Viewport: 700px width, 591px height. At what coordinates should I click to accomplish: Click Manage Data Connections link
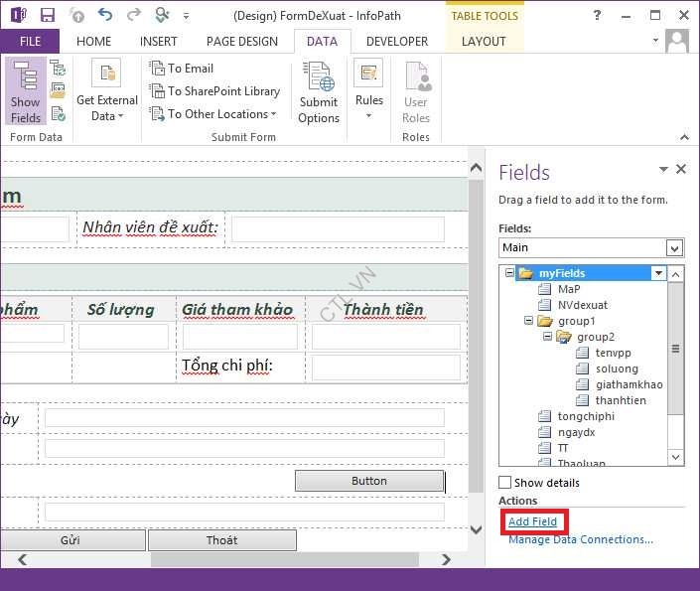(x=581, y=539)
